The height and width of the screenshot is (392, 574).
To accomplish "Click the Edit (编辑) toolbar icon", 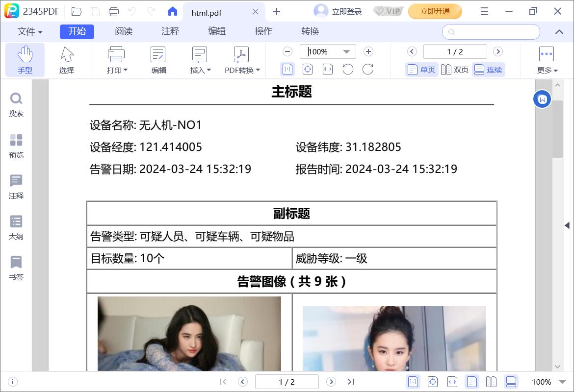I will point(158,60).
